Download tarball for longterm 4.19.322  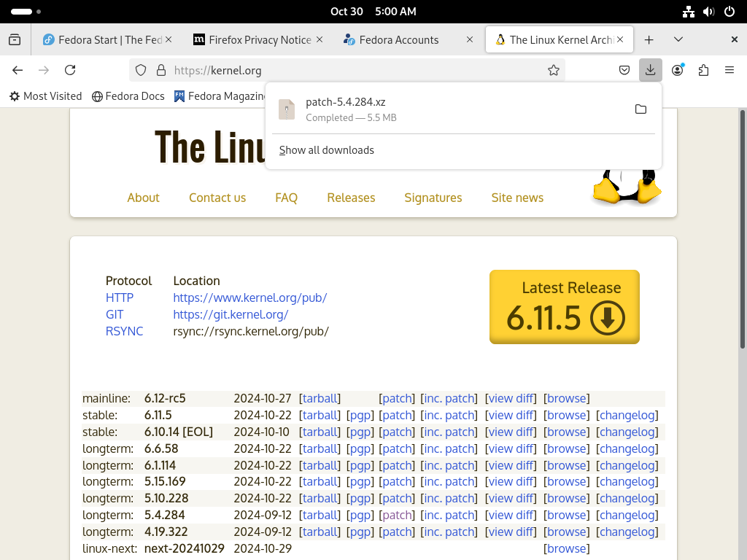tap(320, 532)
